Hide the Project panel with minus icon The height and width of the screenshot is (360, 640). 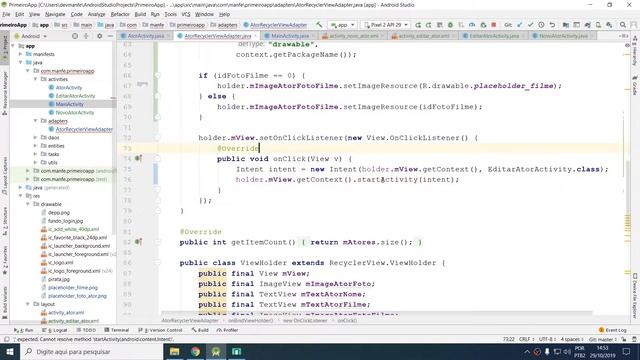click(110, 36)
